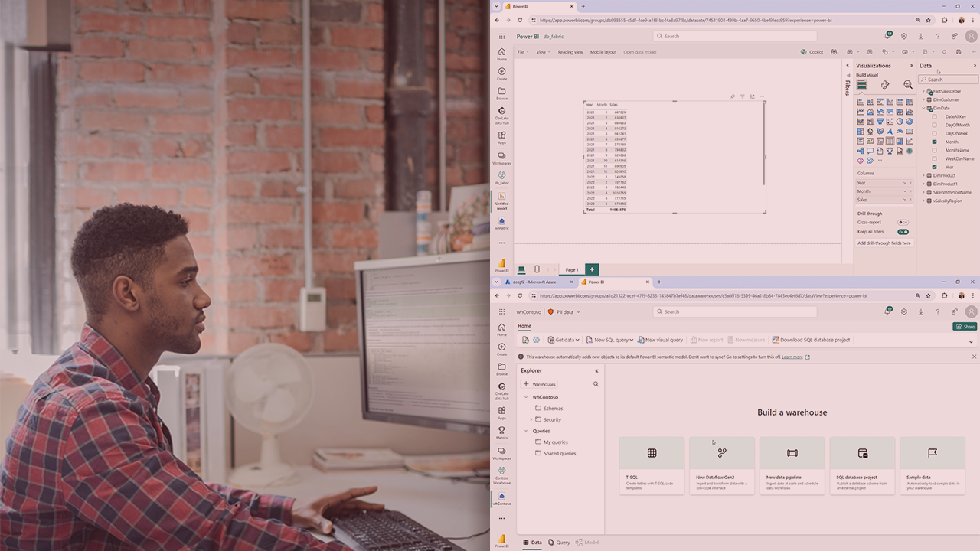Open the Get data dropdown

[x=567, y=340]
